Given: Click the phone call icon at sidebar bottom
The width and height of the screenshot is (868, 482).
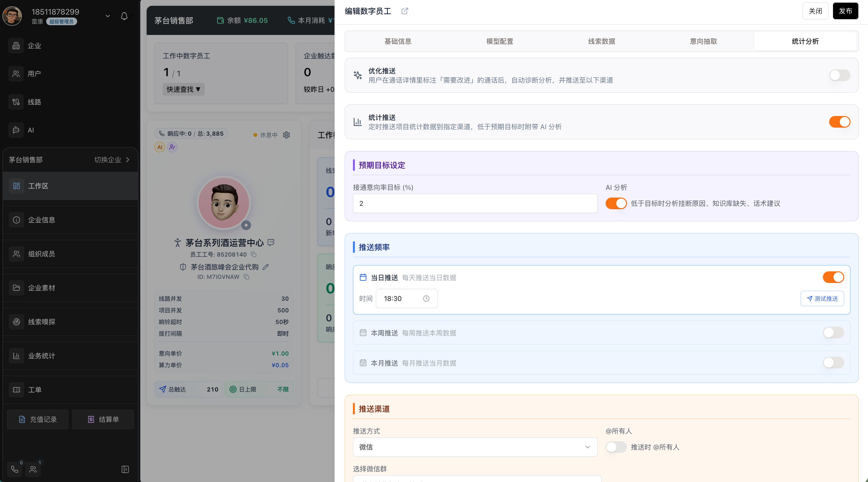Looking at the screenshot, I should point(15,469).
